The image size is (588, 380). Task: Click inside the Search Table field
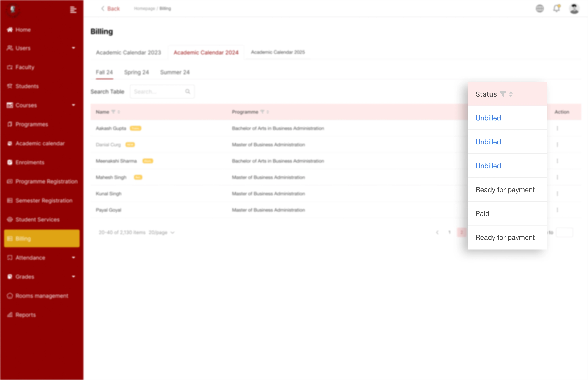pyautogui.click(x=158, y=92)
